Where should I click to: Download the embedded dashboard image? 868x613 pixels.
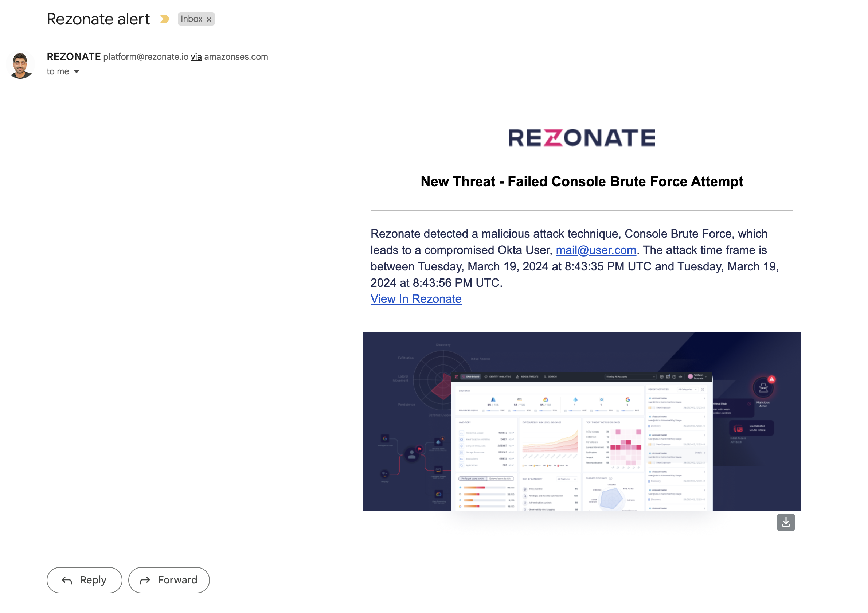coord(786,522)
